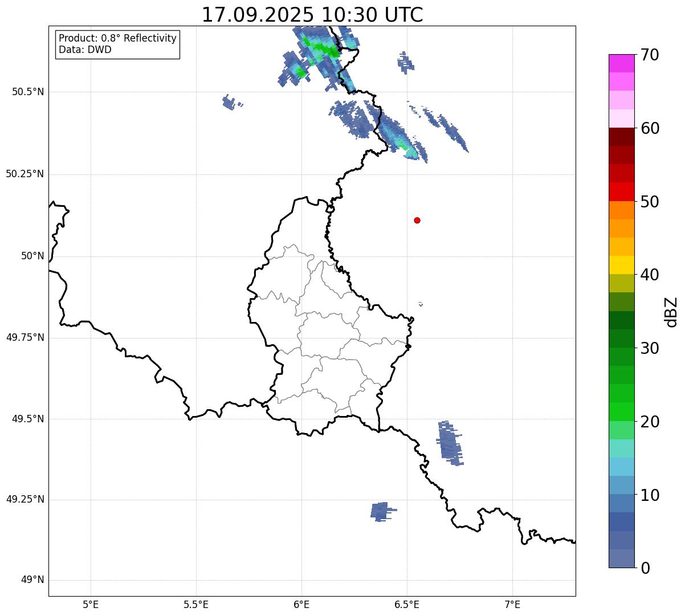Image resolution: width=685 pixels, height=616 pixels.
Task: Click the 5°E longitude label
Action: 91,604
